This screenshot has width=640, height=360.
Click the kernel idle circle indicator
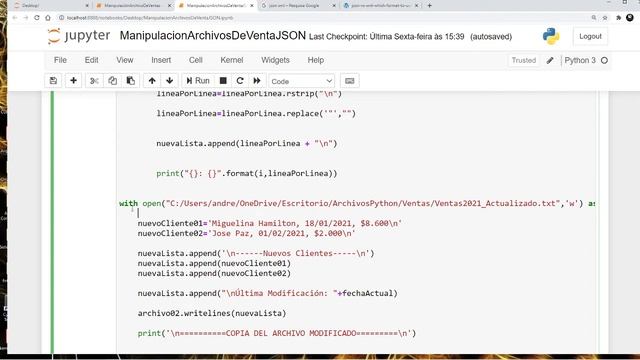tap(604, 60)
